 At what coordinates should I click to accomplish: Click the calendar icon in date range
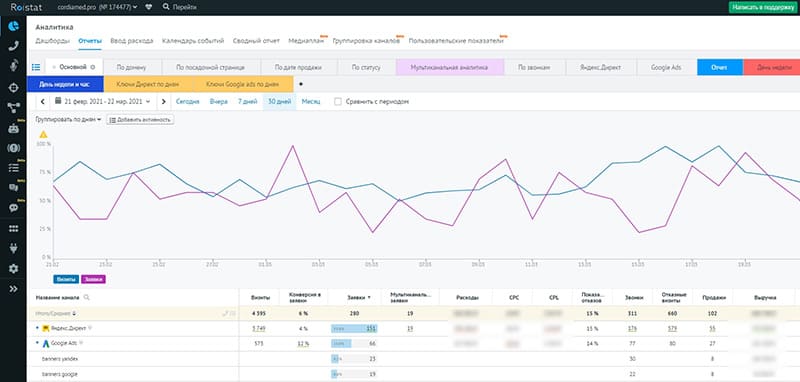point(58,101)
